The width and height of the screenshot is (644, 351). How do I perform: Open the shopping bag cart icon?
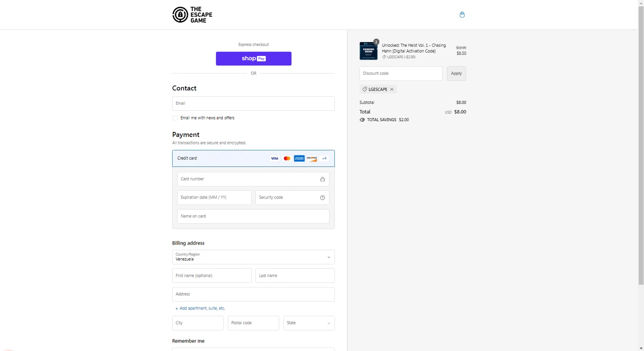point(462,15)
